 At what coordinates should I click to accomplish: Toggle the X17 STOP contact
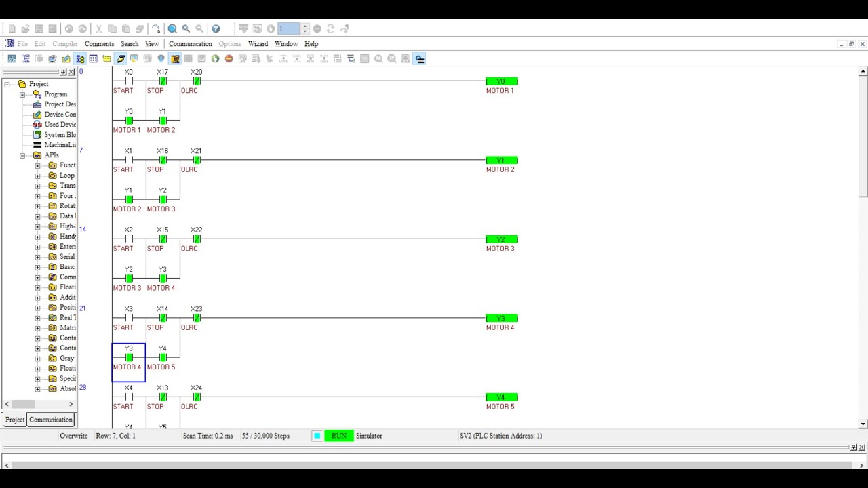click(x=163, y=81)
